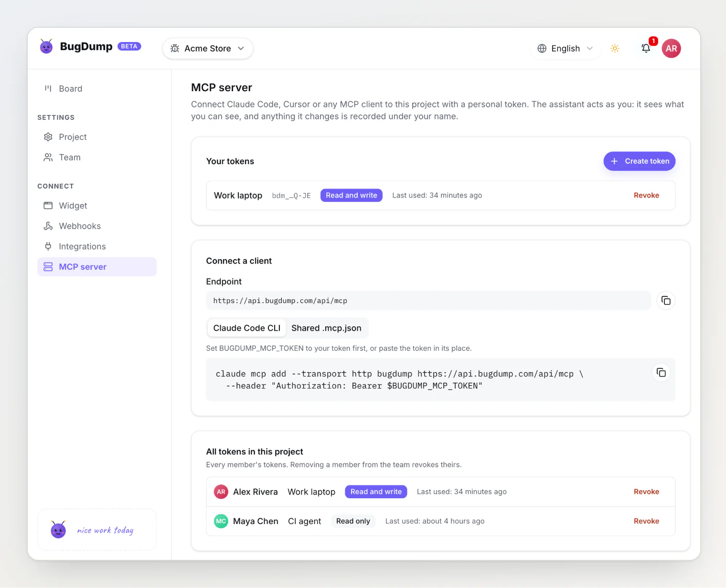Image resolution: width=726 pixels, height=588 pixels.
Task: Click the Team people icon
Action: point(48,157)
